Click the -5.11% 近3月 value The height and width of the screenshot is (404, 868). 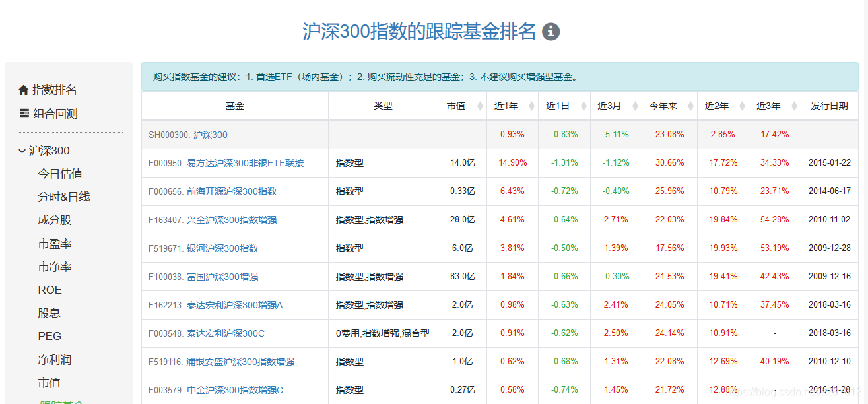(616, 135)
